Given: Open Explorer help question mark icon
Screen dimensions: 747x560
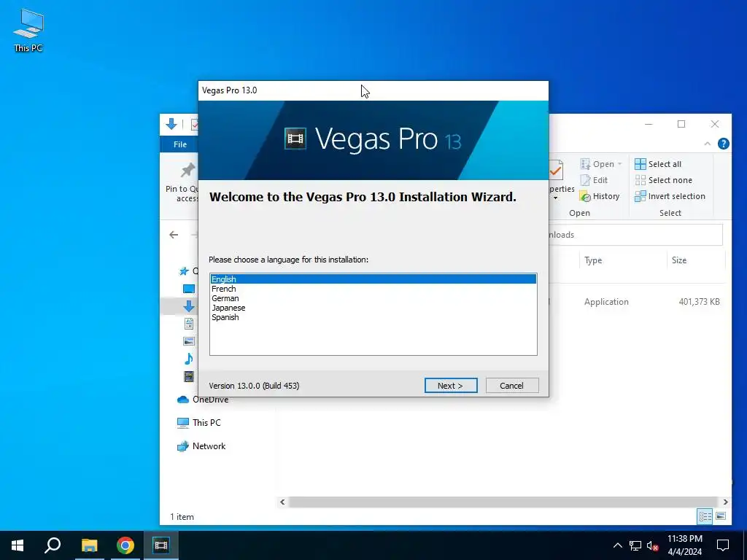Looking at the screenshot, I should (x=723, y=144).
